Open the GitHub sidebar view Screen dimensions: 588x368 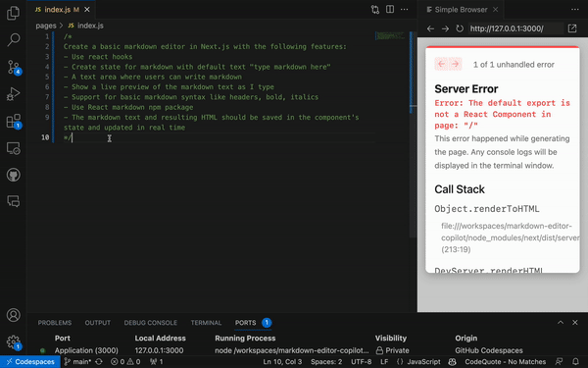[13, 175]
